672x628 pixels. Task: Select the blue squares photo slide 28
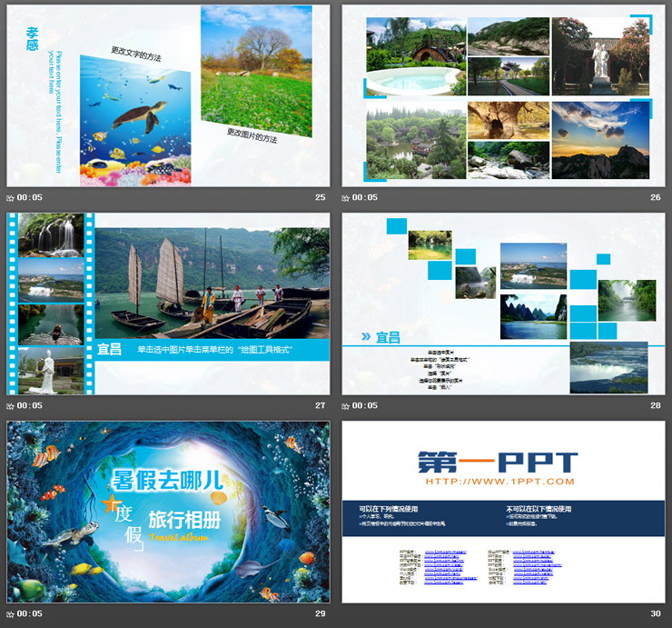[503, 304]
